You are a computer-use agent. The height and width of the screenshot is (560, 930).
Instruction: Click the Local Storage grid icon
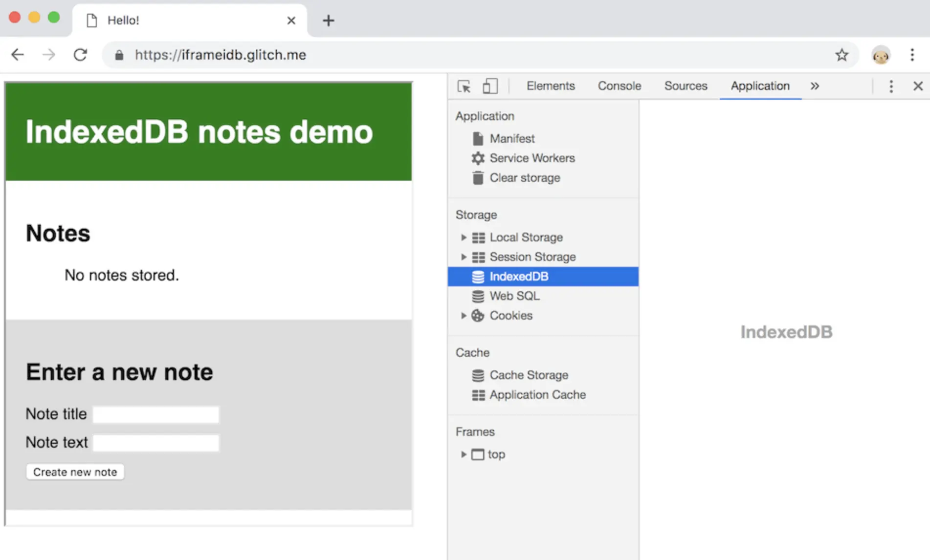tap(478, 238)
